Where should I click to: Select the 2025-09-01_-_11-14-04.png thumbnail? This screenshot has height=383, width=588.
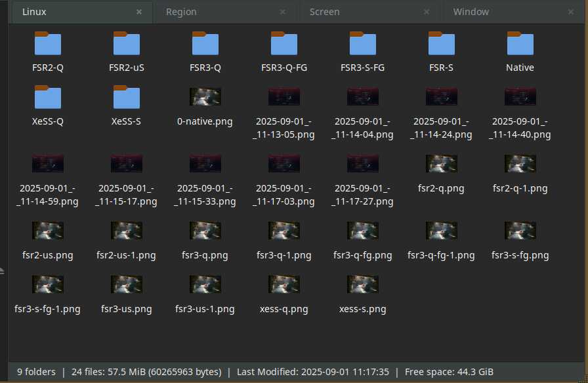tap(363, 96)
